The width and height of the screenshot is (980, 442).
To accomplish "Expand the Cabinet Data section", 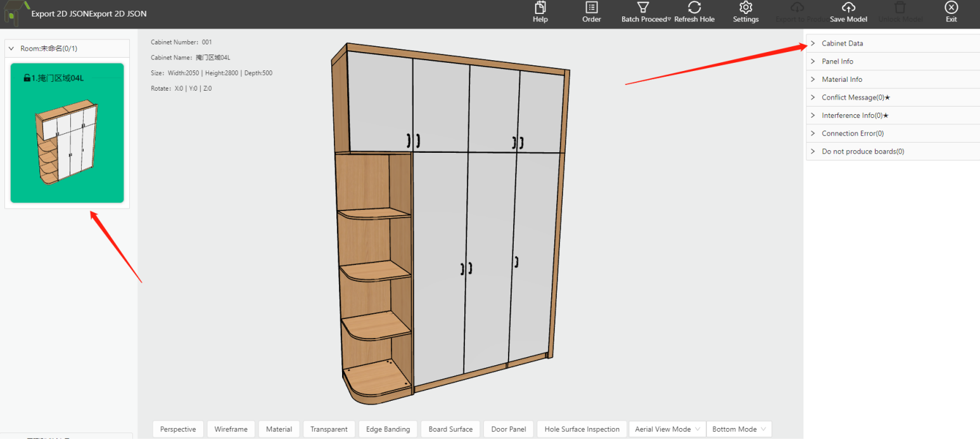I will click(x=842, y=43).
